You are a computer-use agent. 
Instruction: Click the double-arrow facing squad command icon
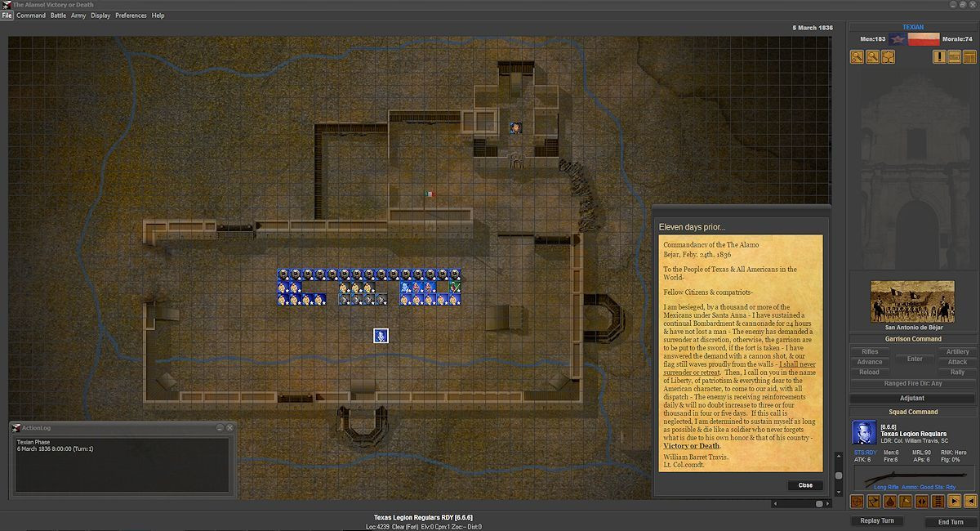(x=922, y=501)
